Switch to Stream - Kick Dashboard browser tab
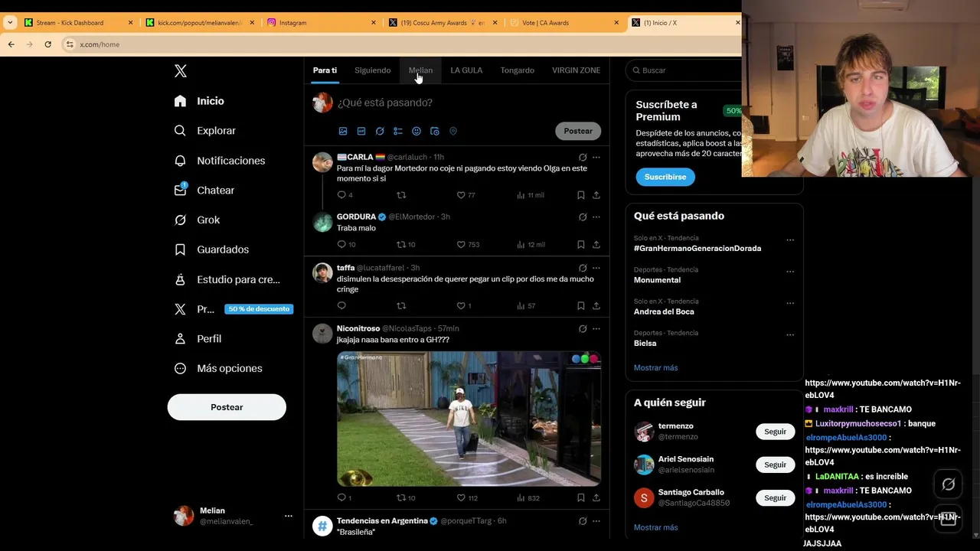The height and width of the screenshot is (551, 980). 77,23
